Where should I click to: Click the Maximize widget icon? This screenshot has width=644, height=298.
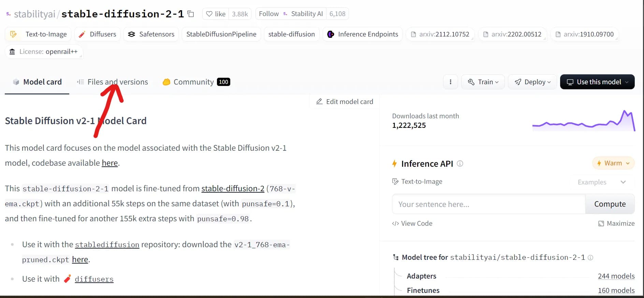(601, 224)
